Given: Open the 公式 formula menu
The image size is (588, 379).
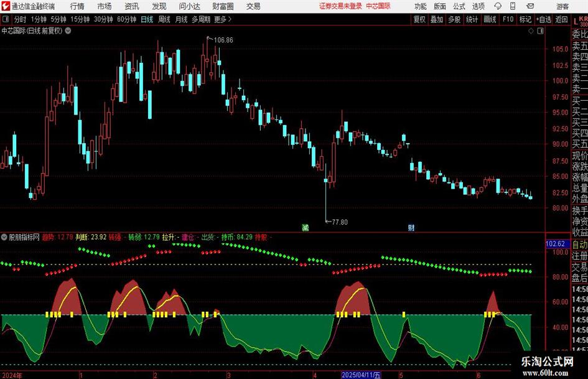Looking at the screenshot, I should [x=459, y=6].
